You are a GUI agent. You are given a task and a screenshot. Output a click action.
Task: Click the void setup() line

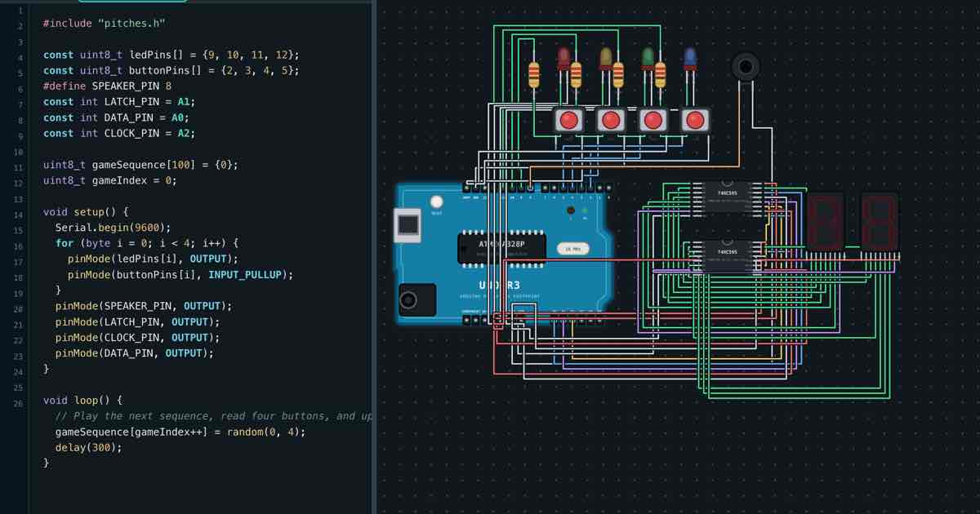[86, 212]
